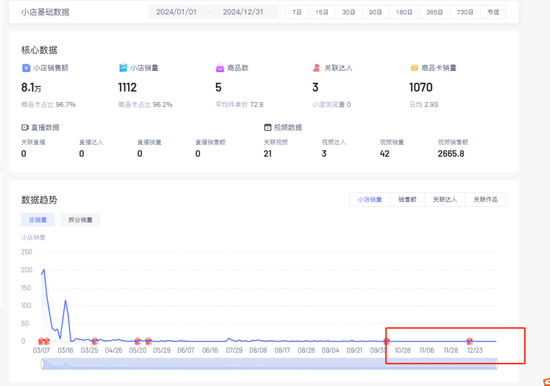Click the 商品卡销量 value 1070
Screen dimensions: 550x386
[421, 87]
